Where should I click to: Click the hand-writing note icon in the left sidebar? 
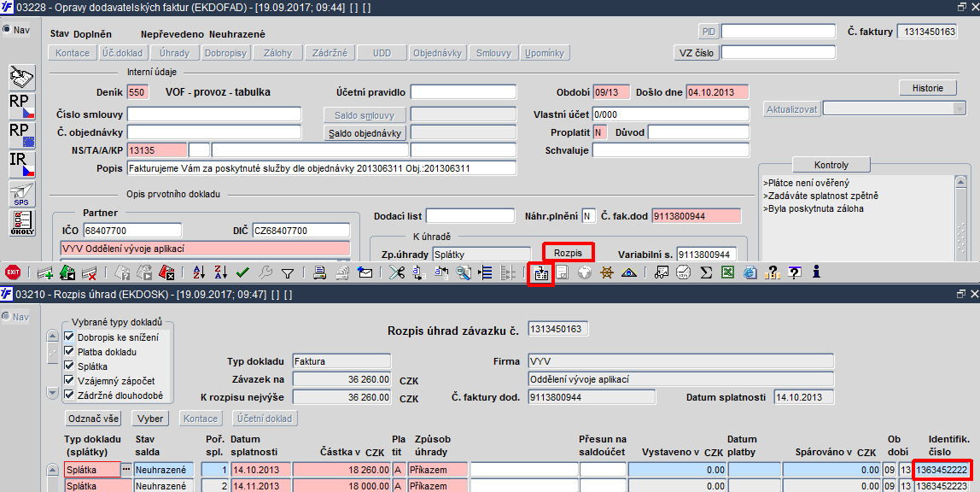(x=22, y=78)
